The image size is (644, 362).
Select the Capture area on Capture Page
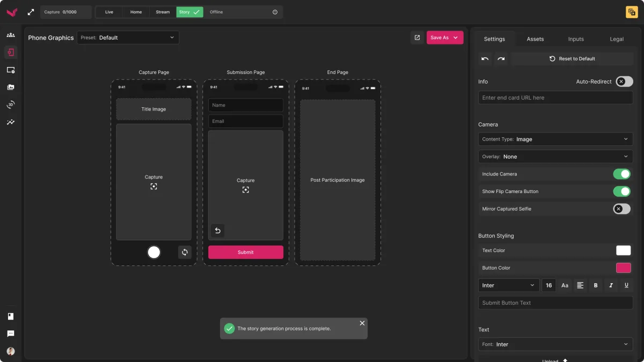[153, 182]
